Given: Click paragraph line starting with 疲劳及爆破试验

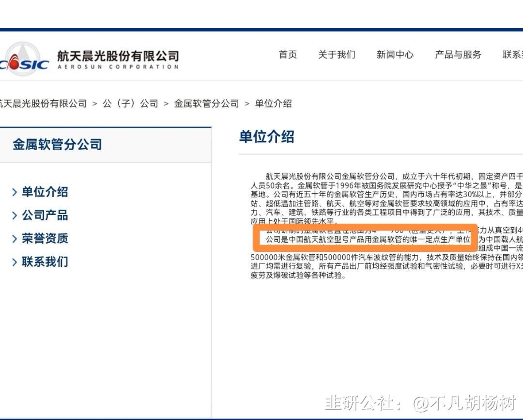Looking at the screenshot, I should point(298,275).
